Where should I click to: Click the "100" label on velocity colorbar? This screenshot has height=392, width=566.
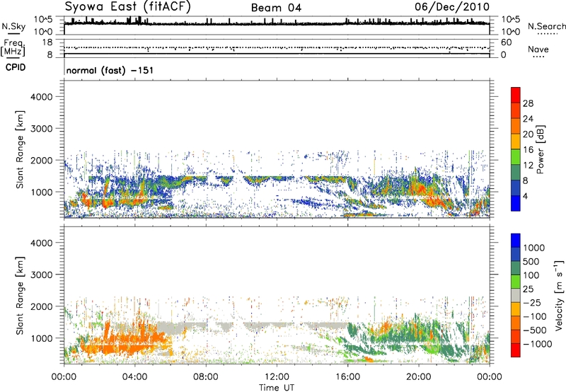[x=531, y=275]
